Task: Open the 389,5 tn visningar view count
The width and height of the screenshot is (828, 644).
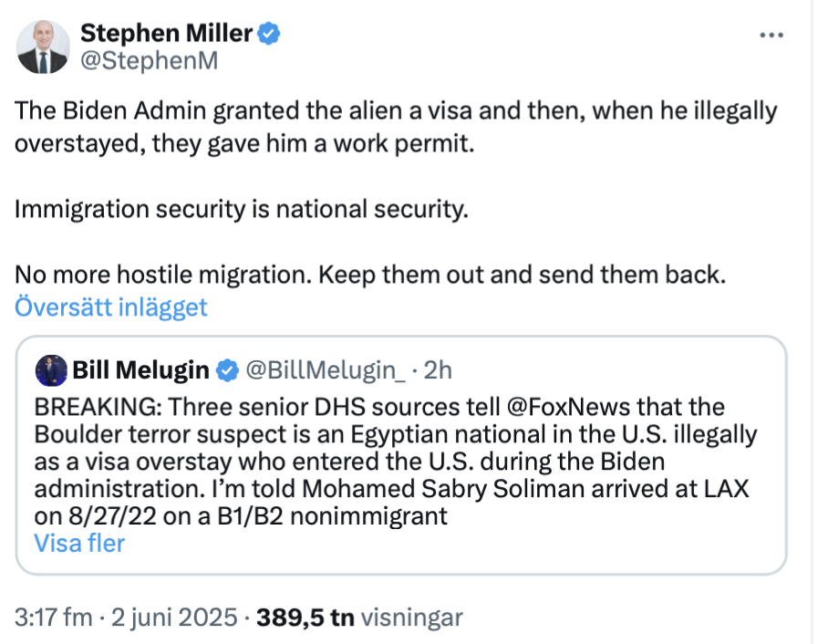Action: [x=360, y=618]
